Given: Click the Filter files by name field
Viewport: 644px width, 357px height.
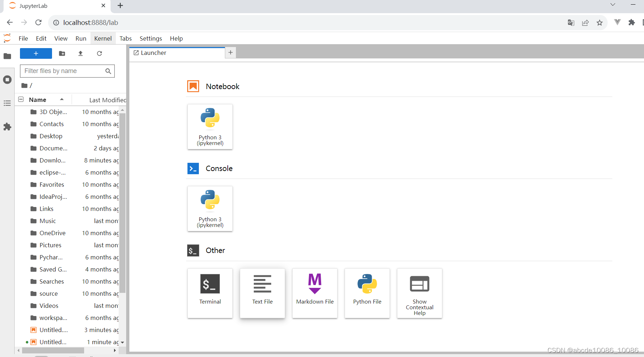Looking at the screenshot, I should point(64,71).
